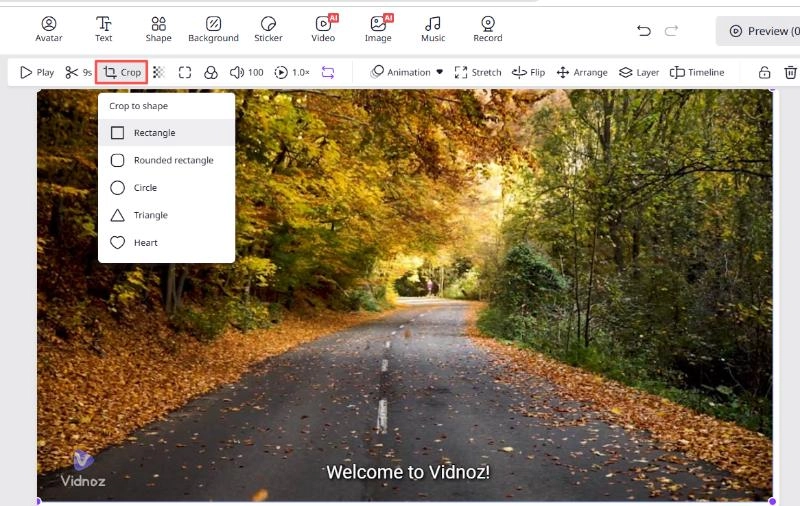Flip the selected video

coord(529,72)
